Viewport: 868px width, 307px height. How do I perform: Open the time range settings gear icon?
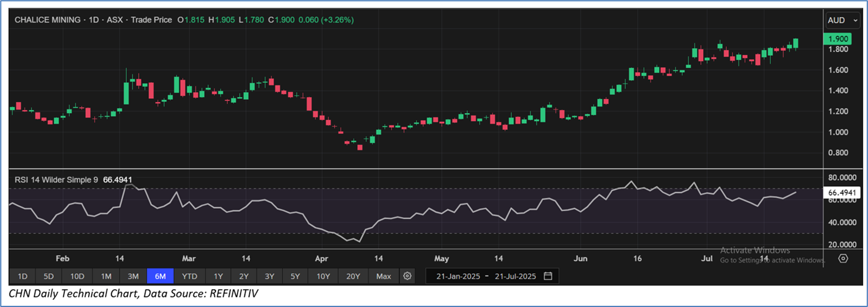[407, 276]
